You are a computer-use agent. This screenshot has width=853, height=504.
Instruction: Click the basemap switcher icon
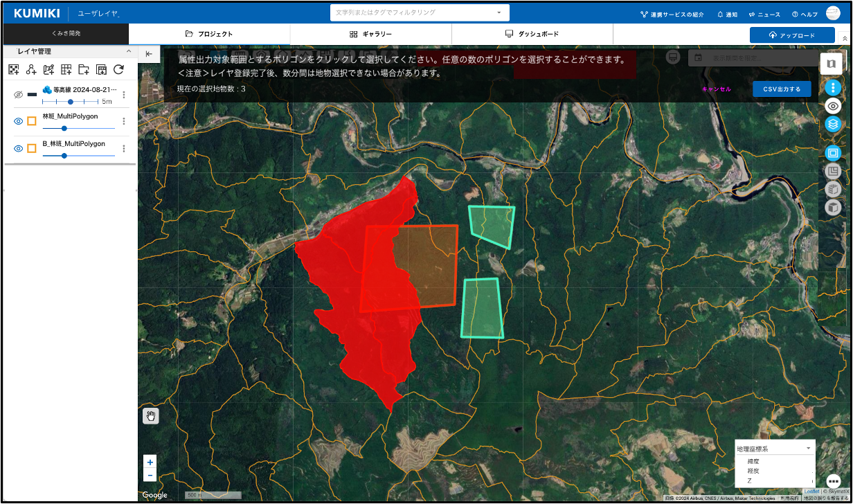tap(832, 64)
